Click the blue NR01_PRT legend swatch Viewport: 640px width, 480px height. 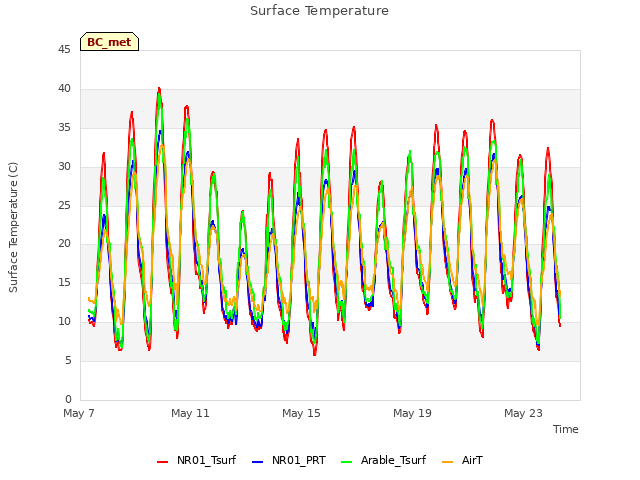coord(258,462)
